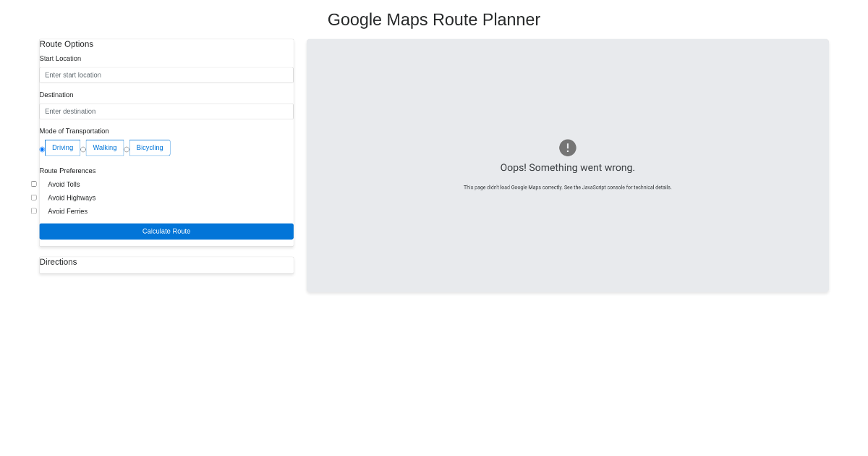Screen dimensions: 868x456
Task: Click the Avoid Tolls text label
Action: pyautogui.click(x=64, y=185)
